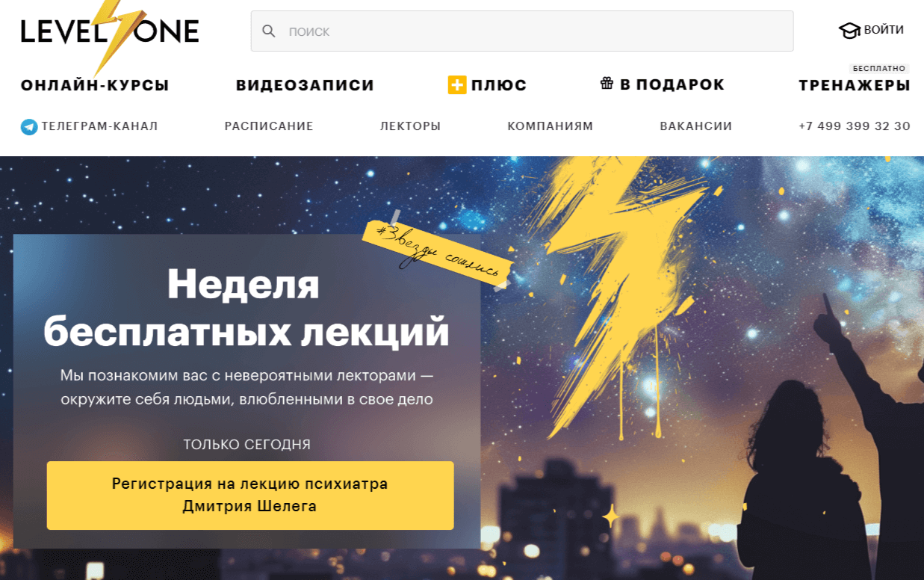Viewport: 924px width, 580px height.
Task: Click the yellow plus icon
Action: click(456, 85)
